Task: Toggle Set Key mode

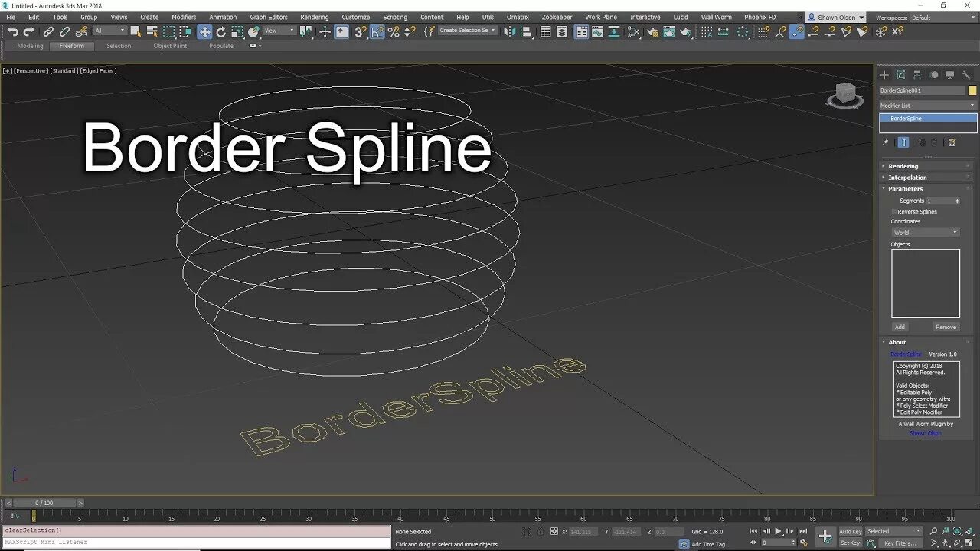Action: pos(851,543)
